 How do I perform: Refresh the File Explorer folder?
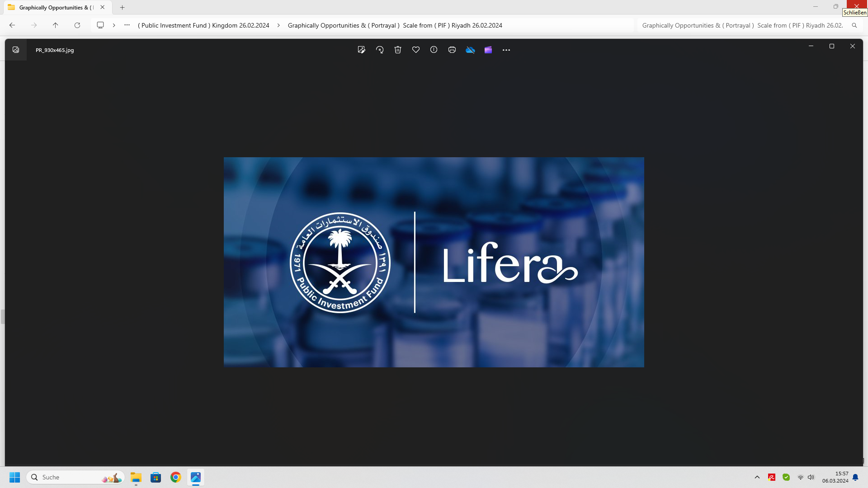click(x=77, y=25)
